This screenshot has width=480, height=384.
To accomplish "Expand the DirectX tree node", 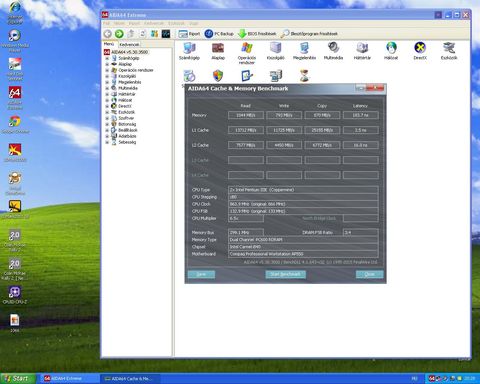I will (x=107, y=106).
